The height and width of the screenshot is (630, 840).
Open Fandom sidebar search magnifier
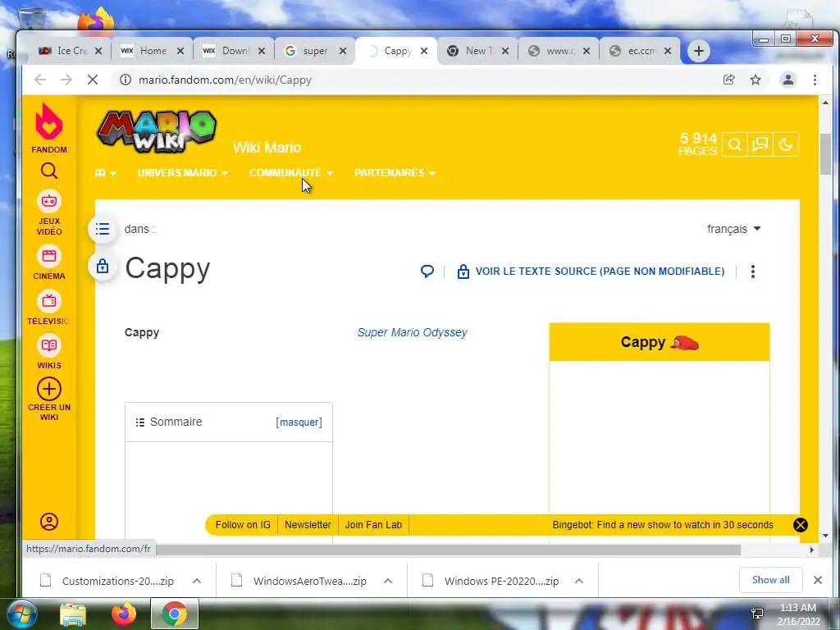point(48,171)
